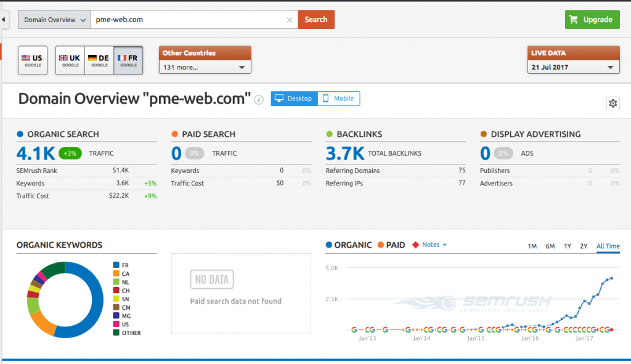The image size is (631, 364).
Task: Toggle the PAID series in the chart
Action: [391, 245]
